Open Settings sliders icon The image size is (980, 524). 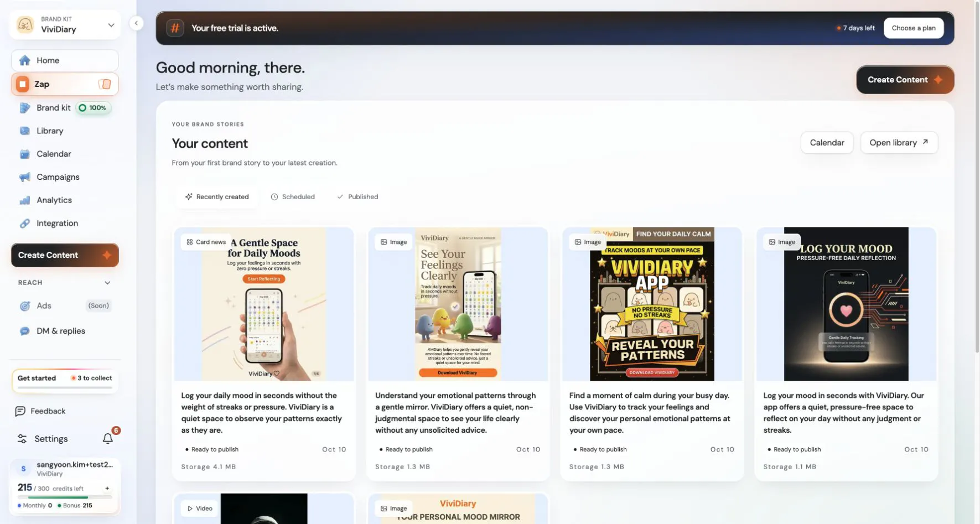(x=22, y=439)
